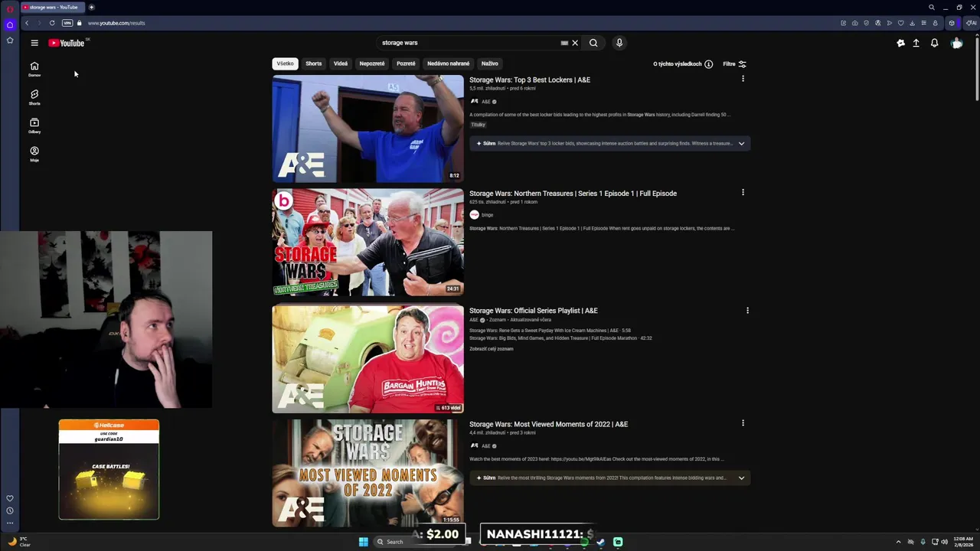Toggle the browser VPN badge
Image resolution: width=980 pixels, height=551 pixels.
67,23
